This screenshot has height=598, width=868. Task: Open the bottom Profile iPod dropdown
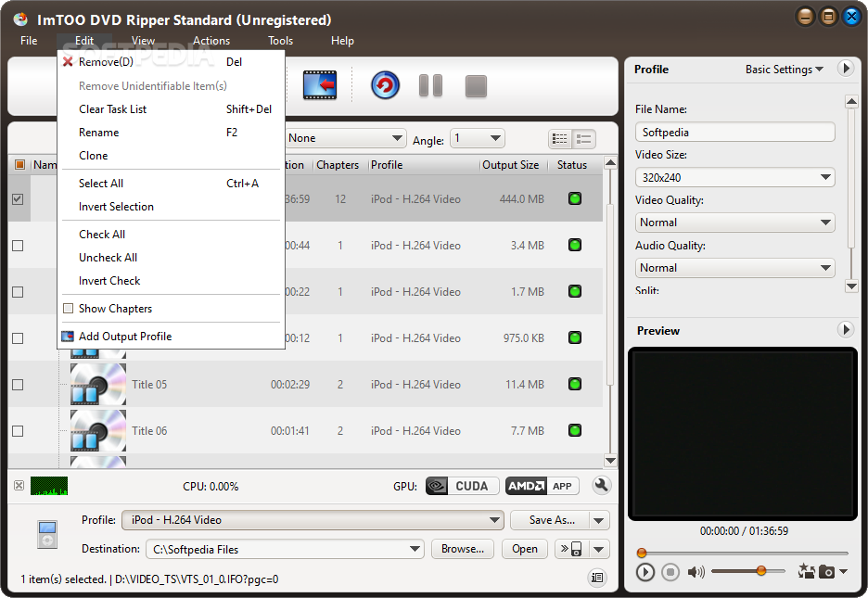point(313,520)
